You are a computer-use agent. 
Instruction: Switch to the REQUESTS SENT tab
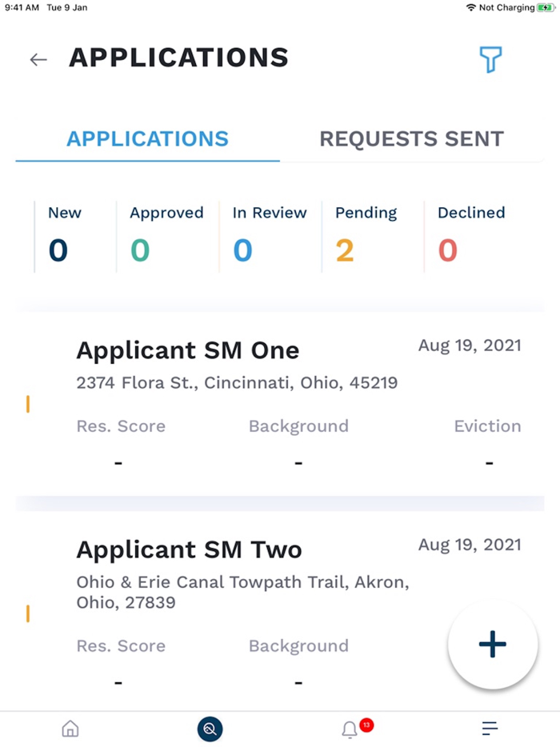coord(411,138)
